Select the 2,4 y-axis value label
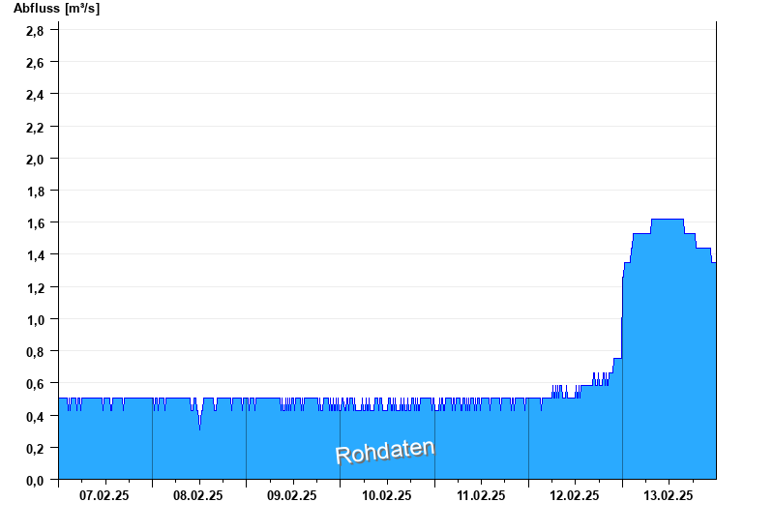 coord(35,94)
